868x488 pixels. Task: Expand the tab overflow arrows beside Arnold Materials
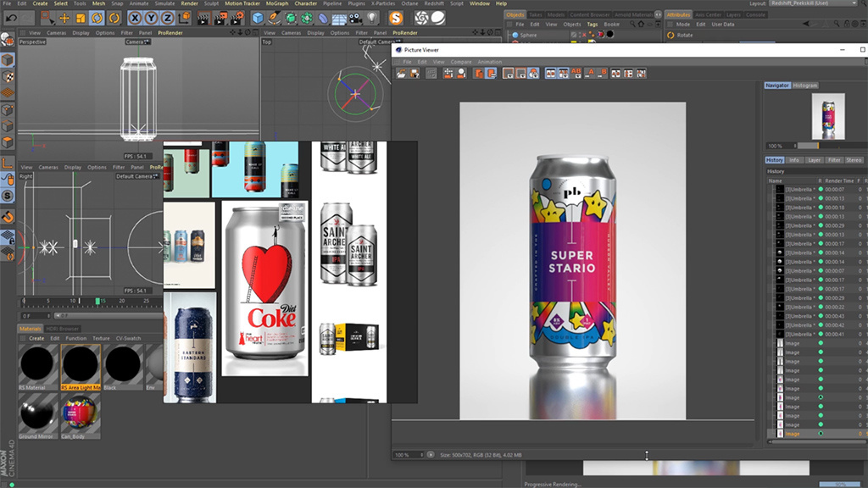658,14
